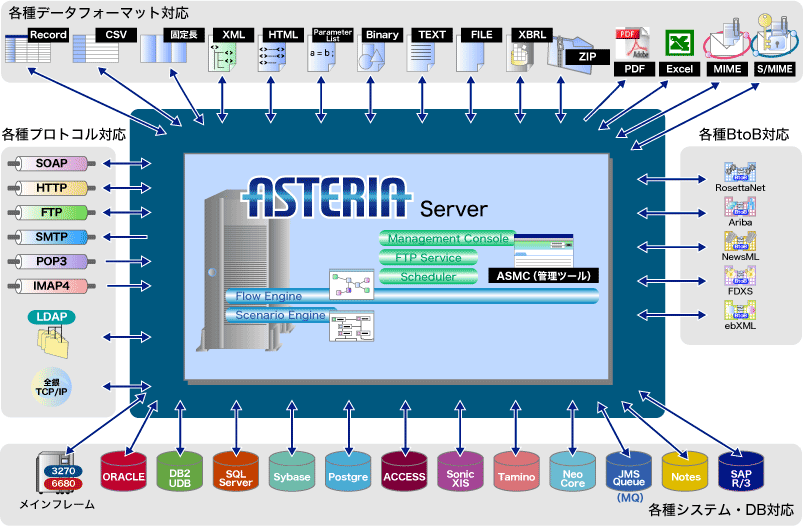This screenshot has width=803, height=526.
Task: Select the SMTP protocol connector
Action: tap(52, 237)
